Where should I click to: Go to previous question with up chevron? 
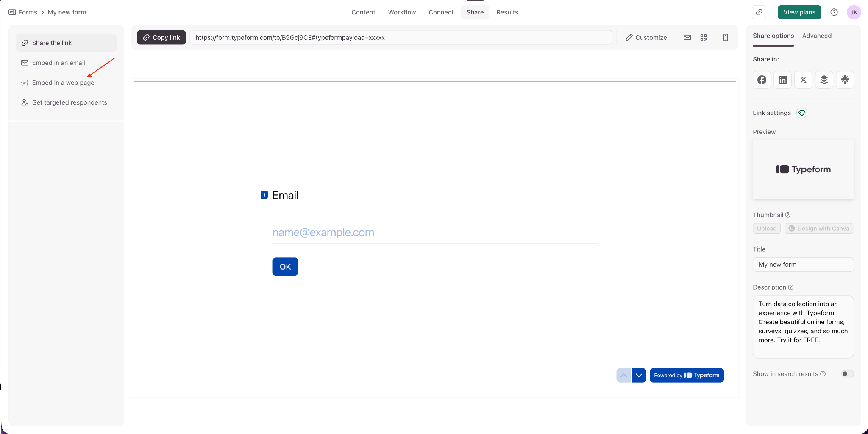coord(623,376)
